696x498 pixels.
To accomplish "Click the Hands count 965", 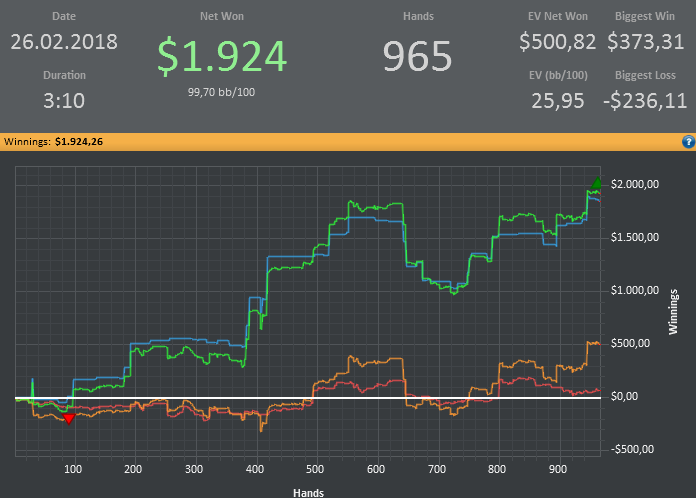I will click(x=418, y=56).
